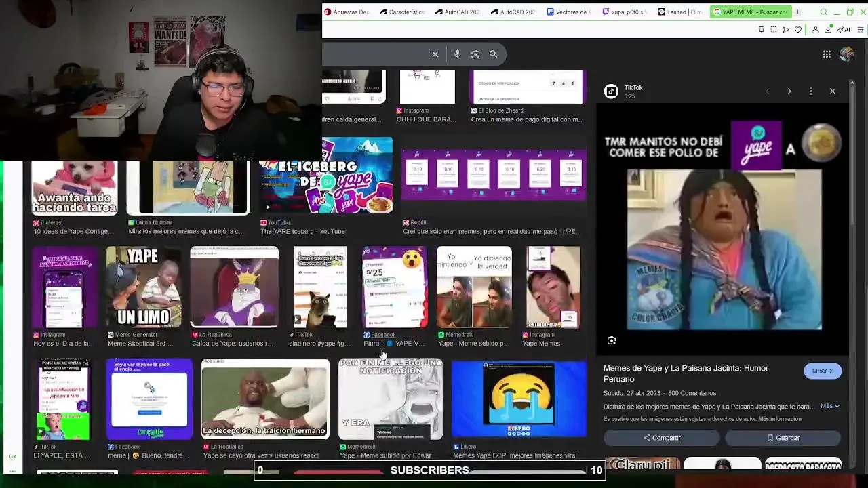Click 'Crea un meme de pago digital' caption
The width and height of the screenshot is (868, 488).
[x=527, y=119]
